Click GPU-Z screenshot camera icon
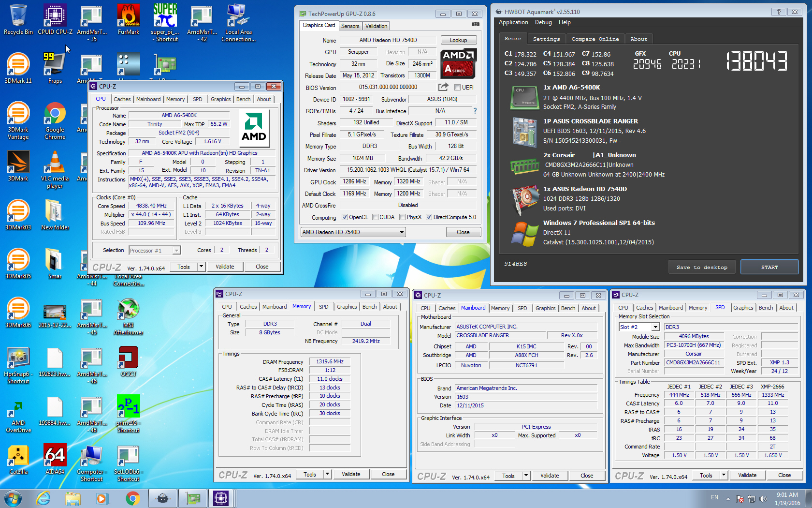The width and height of the screenshot is (812, 508). coord(476,24)
